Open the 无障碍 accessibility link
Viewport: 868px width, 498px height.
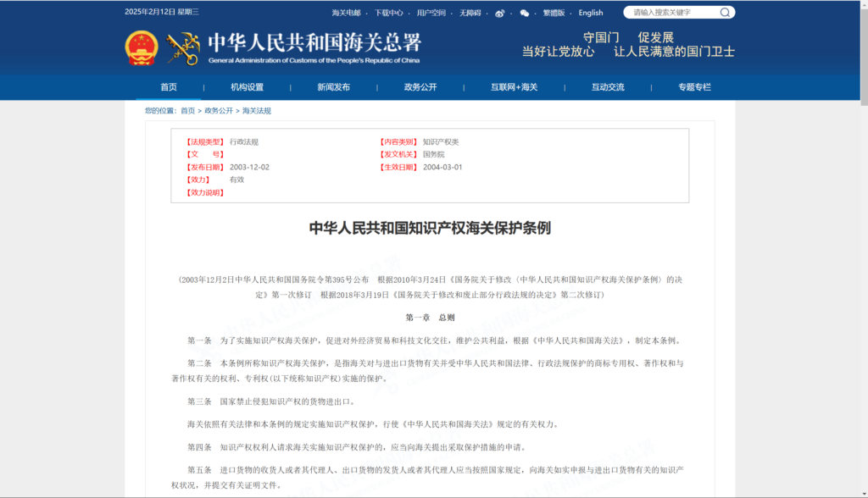point(470,14)
